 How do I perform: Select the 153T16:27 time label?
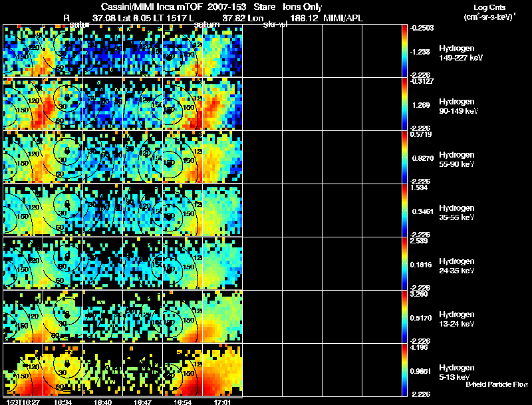click(x=23, y=402)
